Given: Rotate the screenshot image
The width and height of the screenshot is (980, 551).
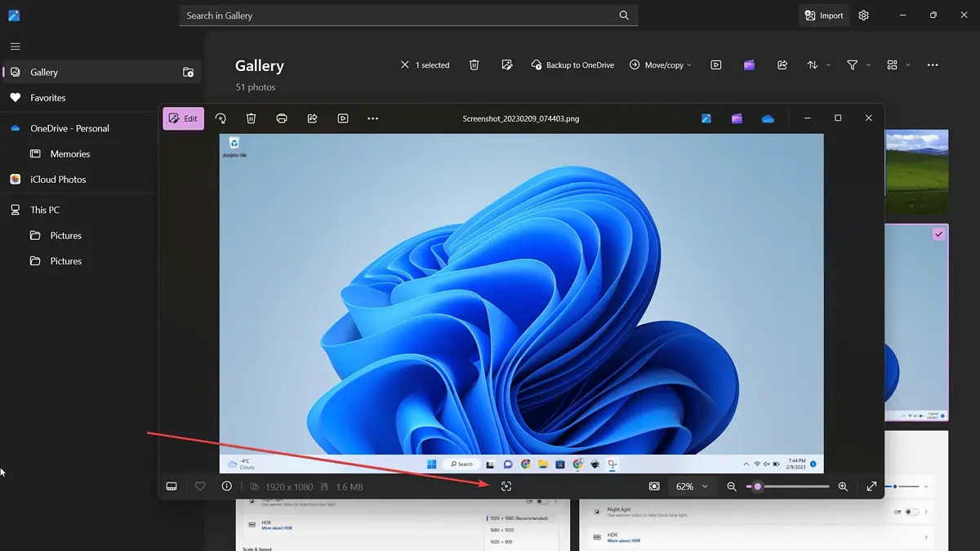Looking at the screenshot, I should click(220, 118).
